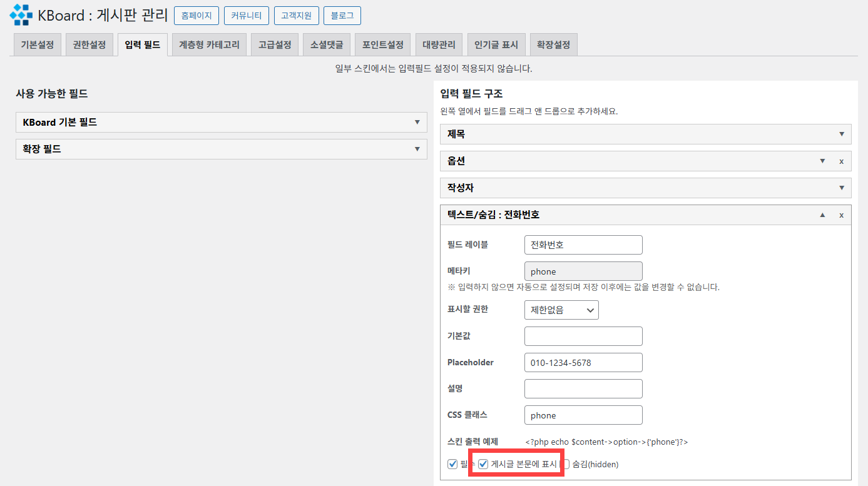
Task: Click the 커뮤니티 button
Action: click(247, 16)
